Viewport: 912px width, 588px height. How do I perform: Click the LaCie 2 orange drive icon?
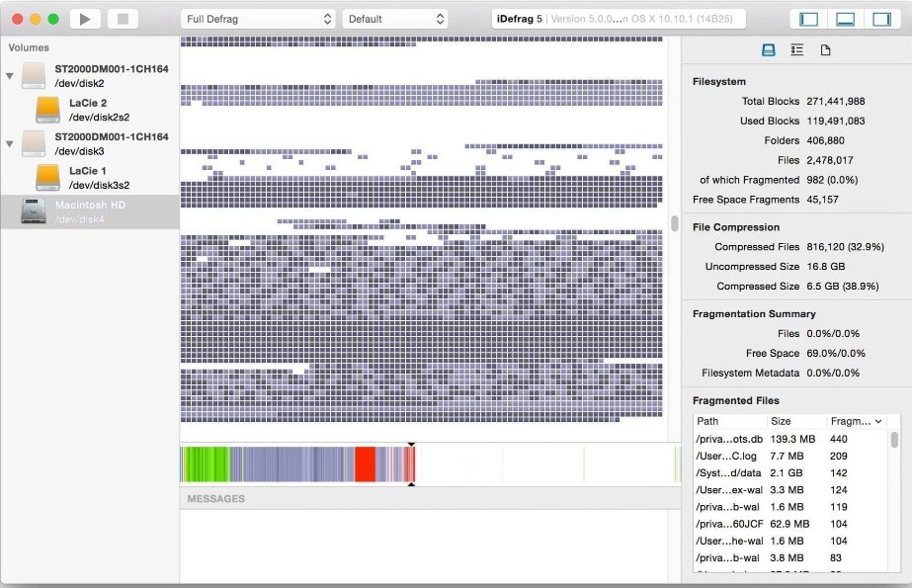(47, 110)
